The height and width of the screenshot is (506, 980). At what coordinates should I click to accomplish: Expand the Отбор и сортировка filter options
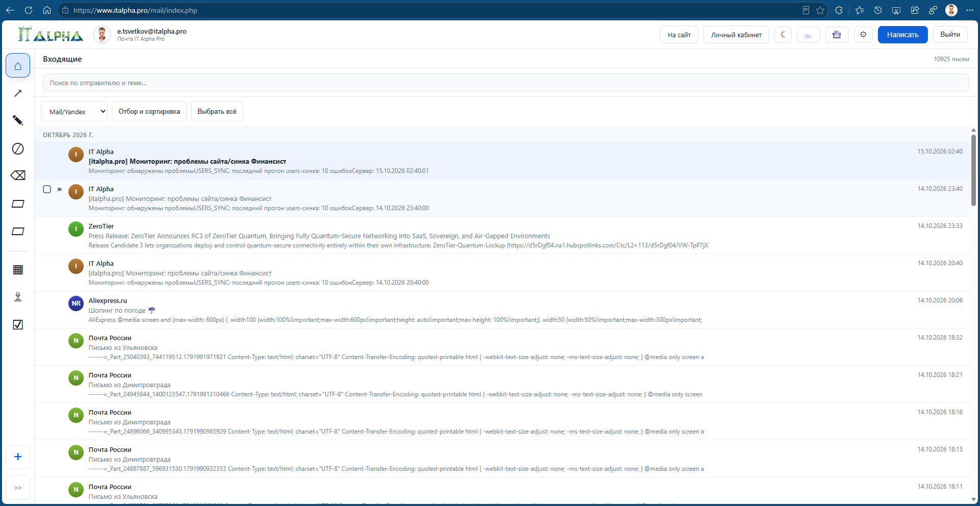pyautogui.click(x=149, y=111)
